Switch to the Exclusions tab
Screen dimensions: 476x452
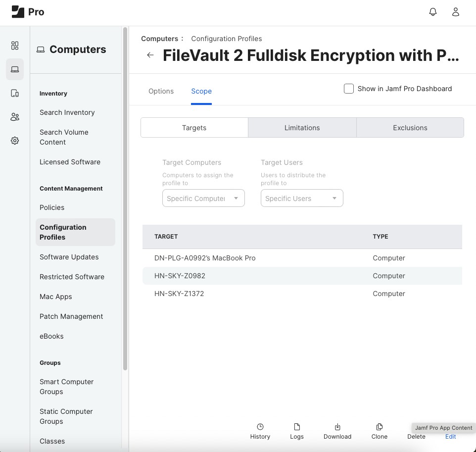pos(410,127)
